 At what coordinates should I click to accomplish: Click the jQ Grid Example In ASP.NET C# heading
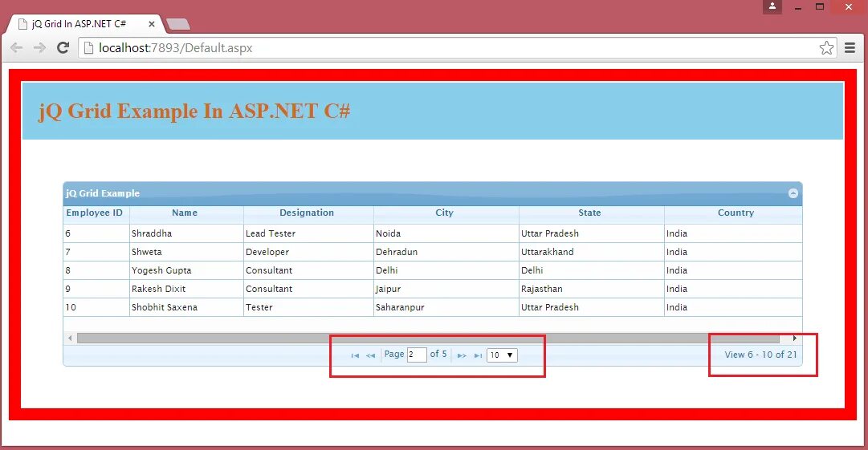[x=194, y=111]
